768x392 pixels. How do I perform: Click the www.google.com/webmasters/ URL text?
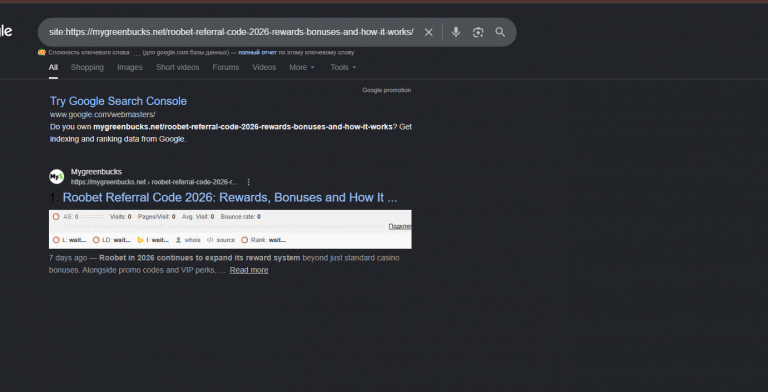pyautogui.click(x=102, y=115)
